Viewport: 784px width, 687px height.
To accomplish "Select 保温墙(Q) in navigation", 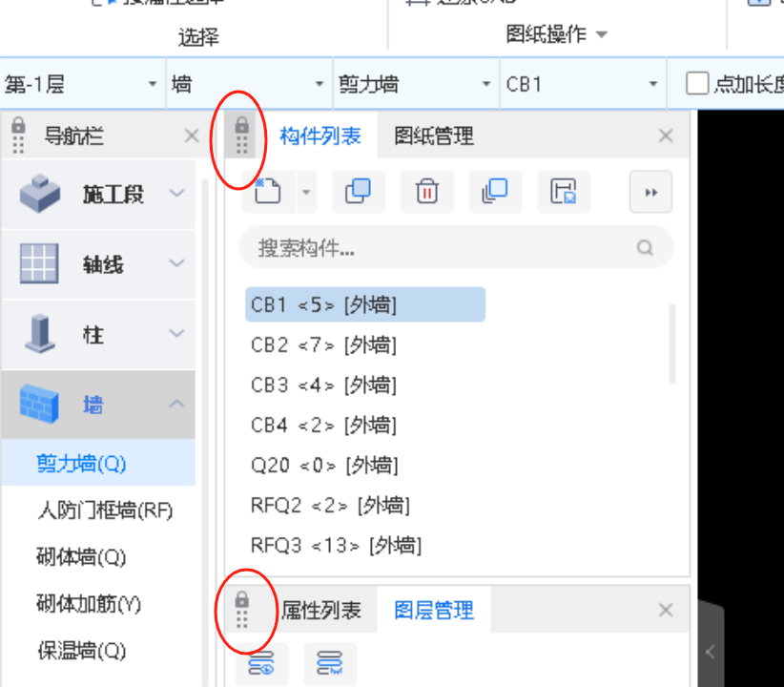I will [81, 651].
